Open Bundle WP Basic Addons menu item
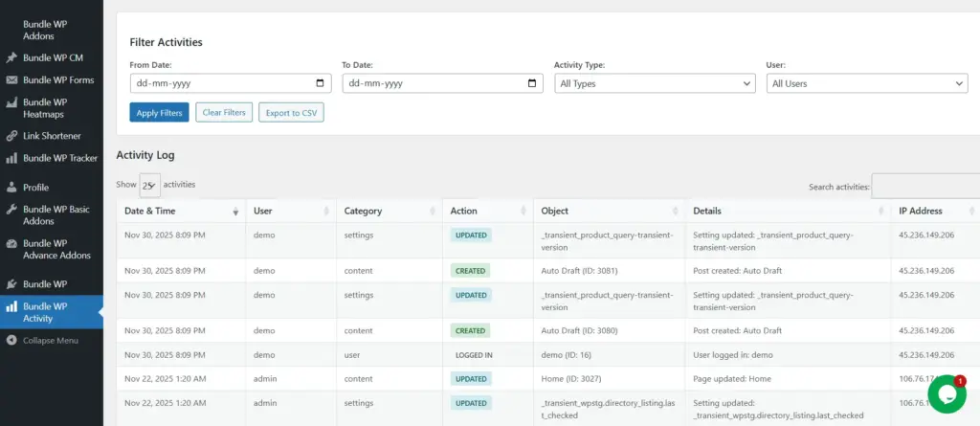 click(x=52, y=215)
